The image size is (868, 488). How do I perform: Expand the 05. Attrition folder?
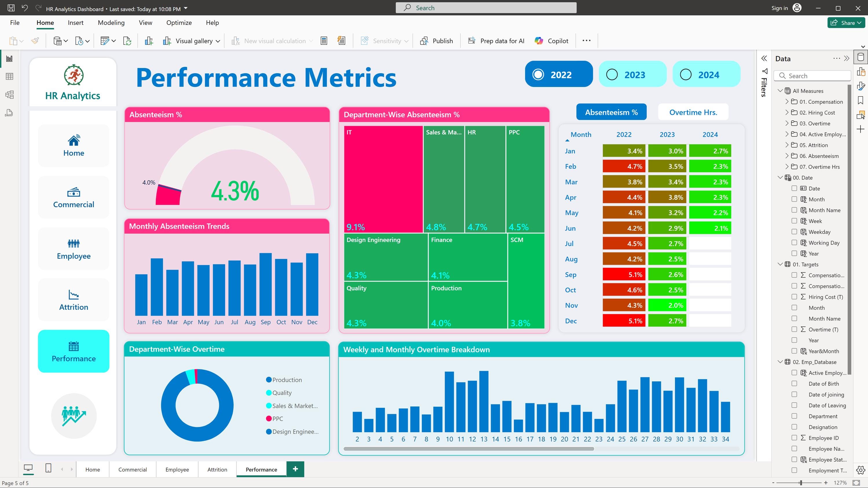click(787, 145)
